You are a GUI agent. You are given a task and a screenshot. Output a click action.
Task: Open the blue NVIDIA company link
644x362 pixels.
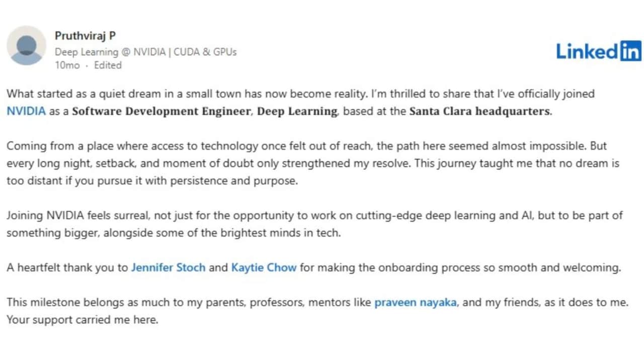point(26,111)
